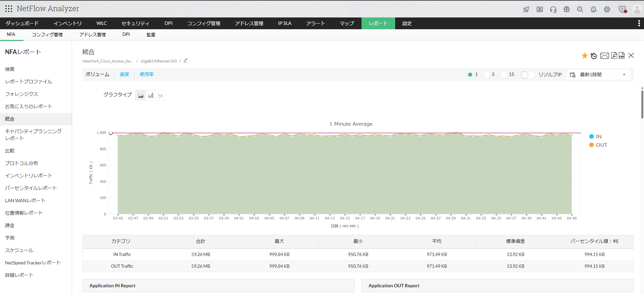The width and height of the screenshot is (644, 295).
Task: Select the bar chart graph type
Action: [x=151, y=95]
